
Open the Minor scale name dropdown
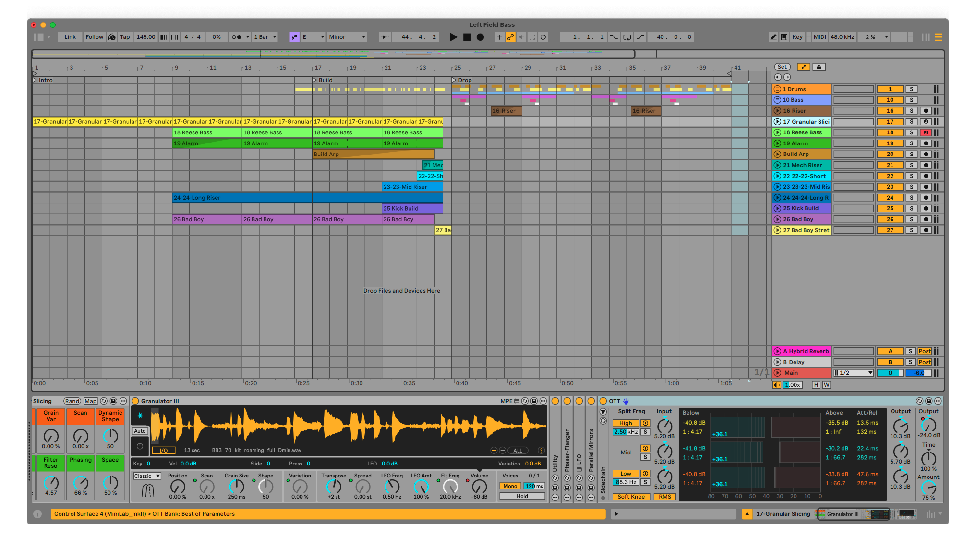tap(347, 37)
